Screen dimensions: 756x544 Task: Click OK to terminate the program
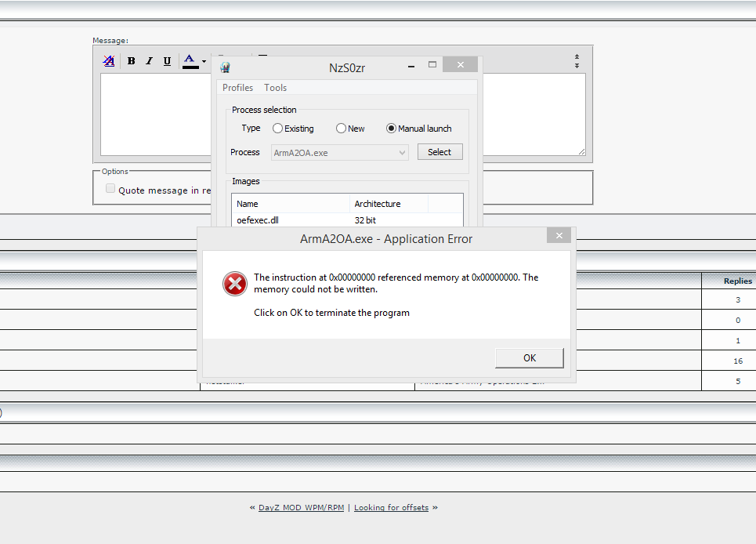pyautogui.click(x=530, y=358)
